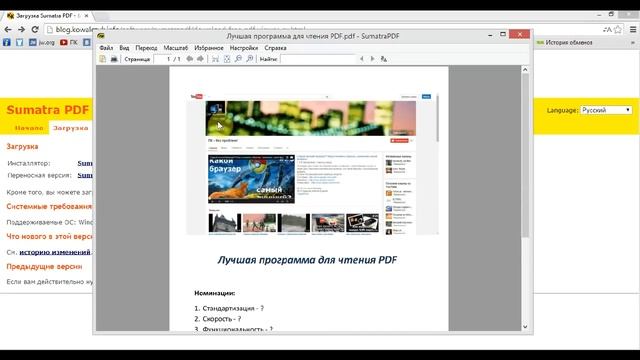The image size is (640, 360).
Task: Maximize the SumatraPDF window
Action: pyautogui.click(x=503, y=34)
